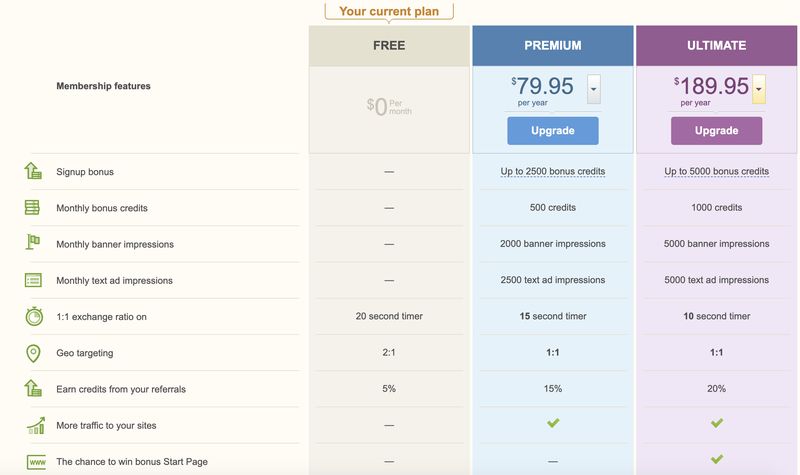Image resolution: width=800 pixels, height=475 pixels.
Task: Click the Ultimate signup bonus credits link
Action: click(x=716, y=171)
